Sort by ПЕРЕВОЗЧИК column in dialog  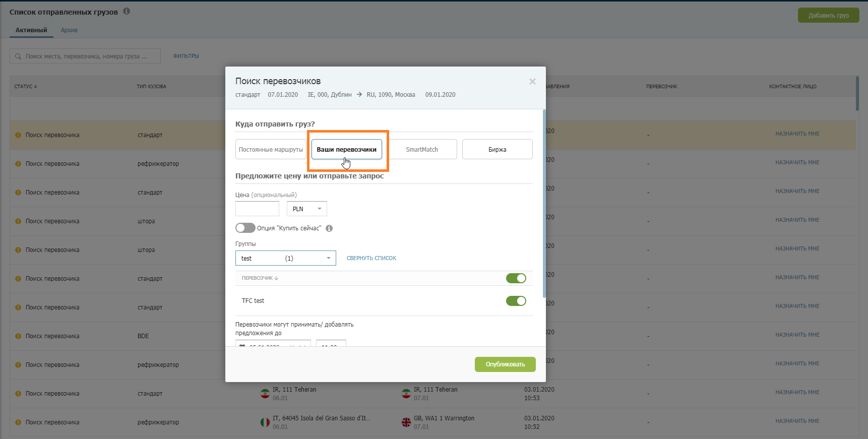click(260, 278)
